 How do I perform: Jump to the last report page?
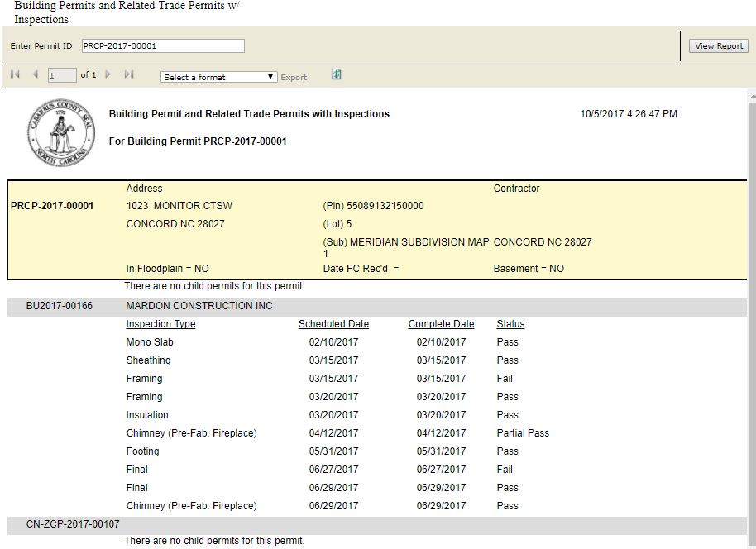click(x=128, y=75)
